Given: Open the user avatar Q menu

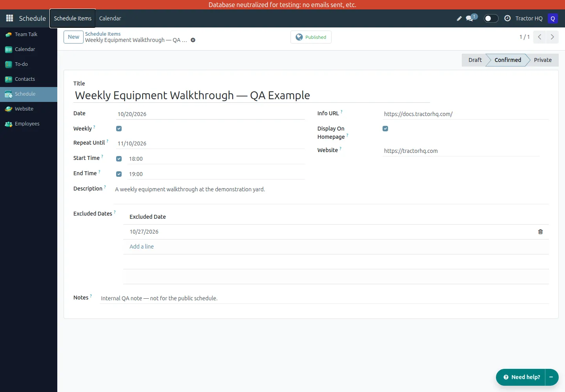Looking at the screenshot, I should pyautogui.click(x=553, y=18).
